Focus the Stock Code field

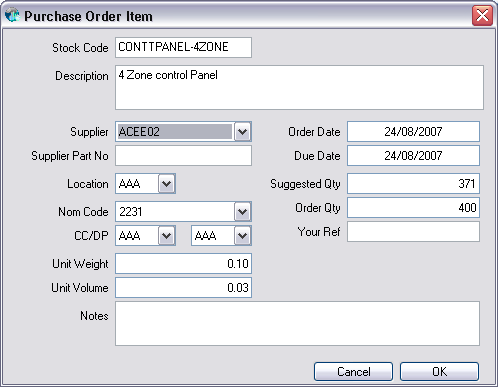tap(183, 47)
